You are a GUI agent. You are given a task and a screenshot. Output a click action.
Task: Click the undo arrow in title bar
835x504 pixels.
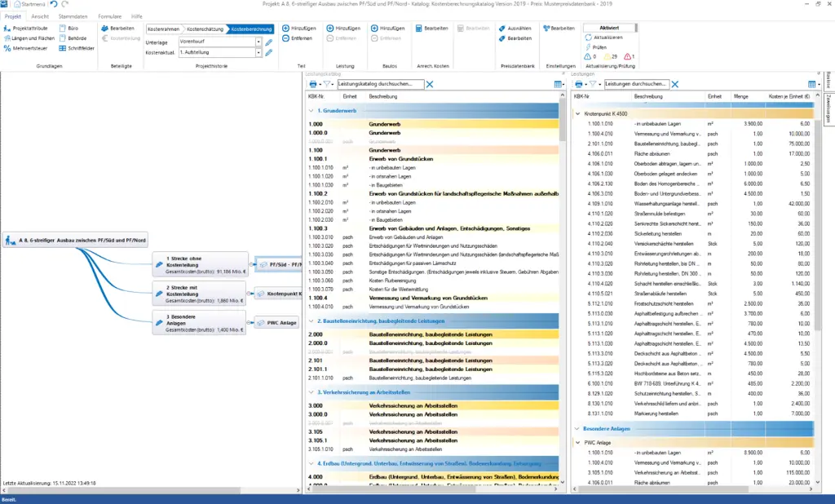(53, 5)
